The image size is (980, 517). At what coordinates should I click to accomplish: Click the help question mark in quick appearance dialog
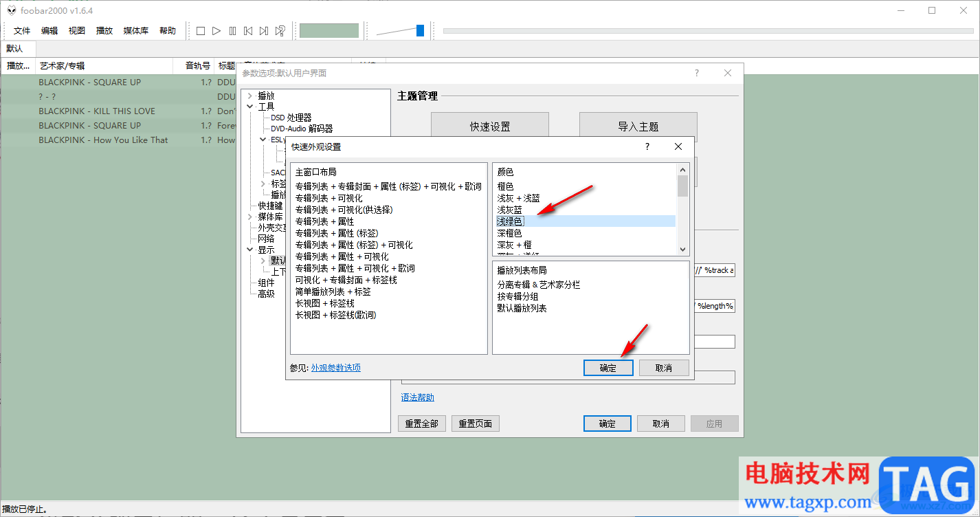pyautogui.click(x=647, y=146)
